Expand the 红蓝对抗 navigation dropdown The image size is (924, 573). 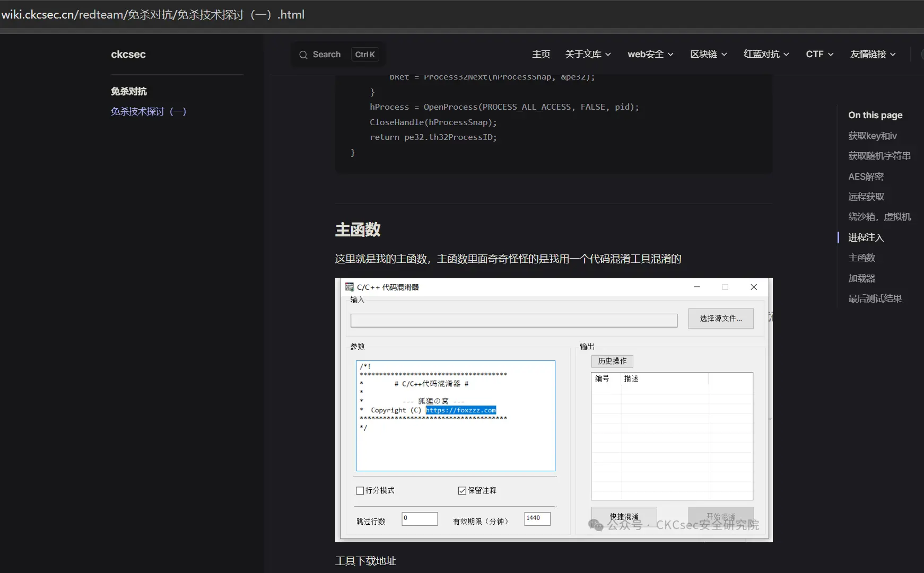pyautogui.click(x=766, y=54)
